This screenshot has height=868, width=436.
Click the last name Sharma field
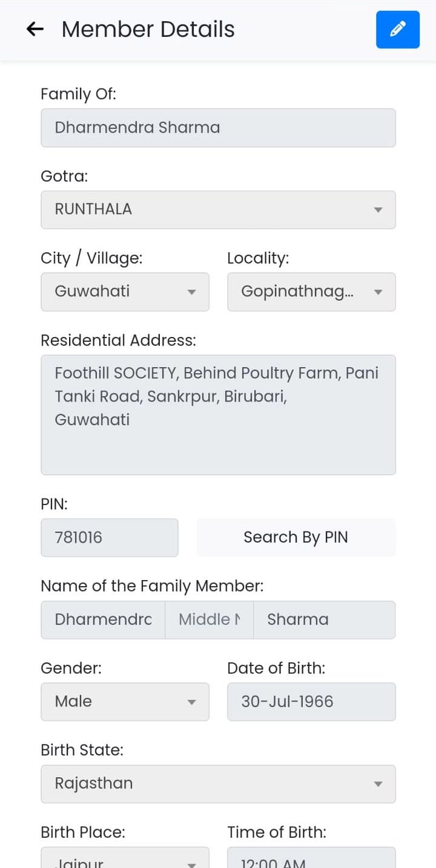[324, 619]
